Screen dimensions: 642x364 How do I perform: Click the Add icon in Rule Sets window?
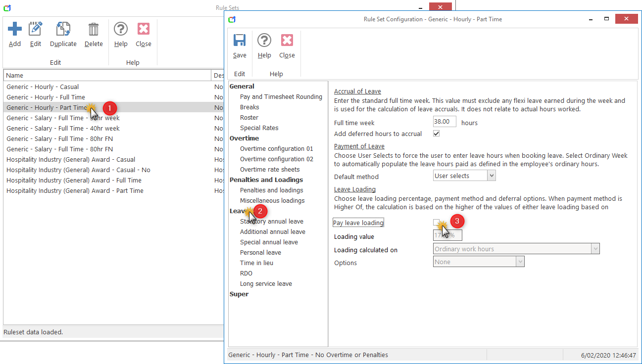15,29
